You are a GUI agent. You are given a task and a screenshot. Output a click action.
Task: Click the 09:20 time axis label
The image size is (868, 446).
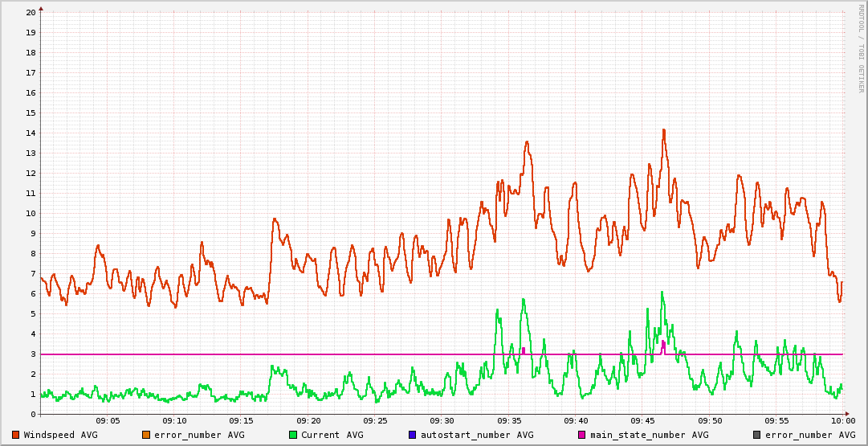click(308, 420)
